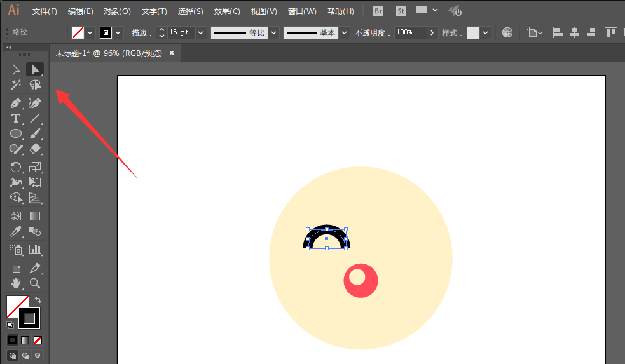
Task: Switch to the Hand tool
Action: tap(16, 283)
